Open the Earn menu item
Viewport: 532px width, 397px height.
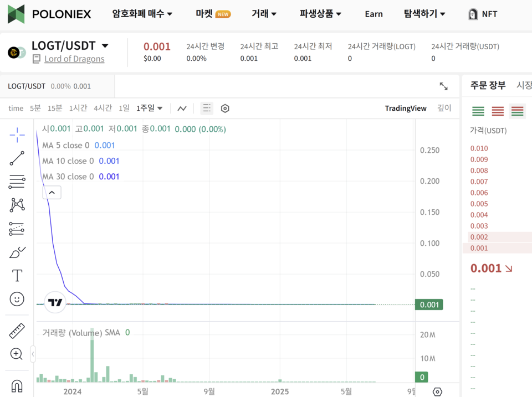click(374, 14)
